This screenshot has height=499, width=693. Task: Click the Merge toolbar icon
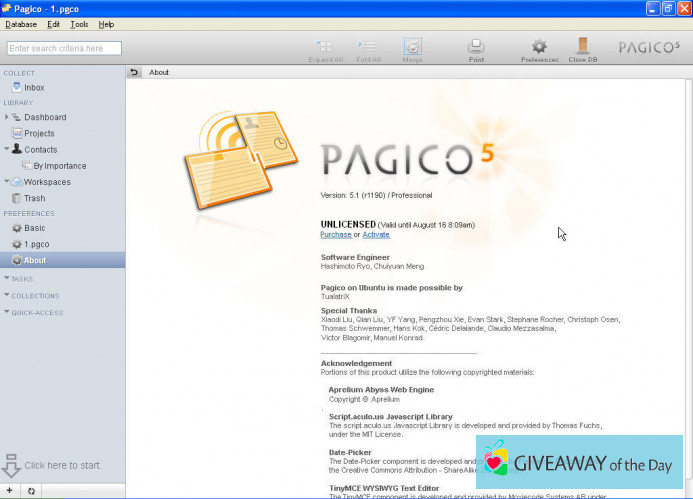point(412,47)
